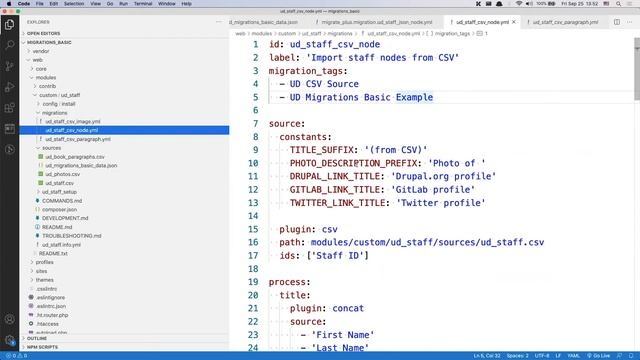
Task: Open the File menu
Action: point(40,4)
